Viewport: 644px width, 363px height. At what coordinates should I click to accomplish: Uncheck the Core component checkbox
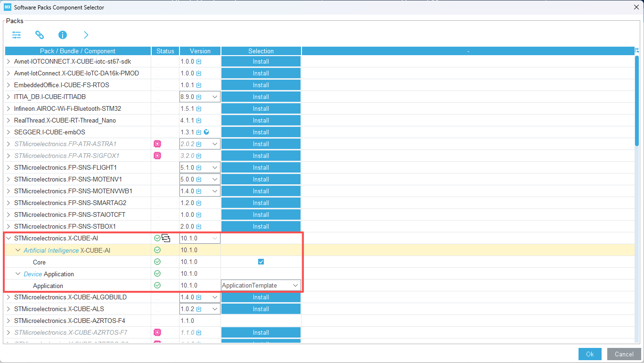tap(261, 262)
